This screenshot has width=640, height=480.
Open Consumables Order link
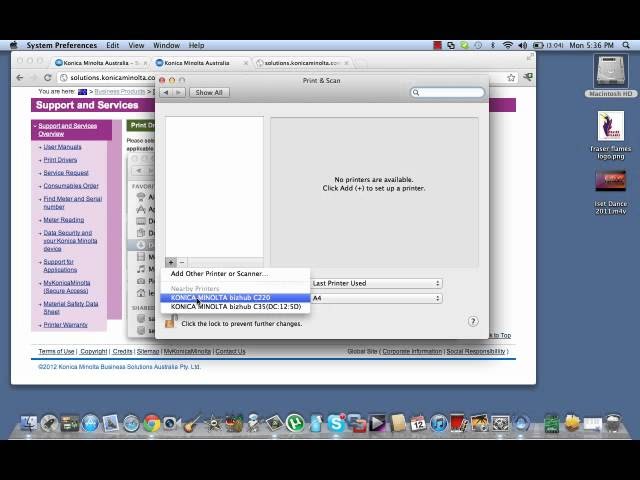[71, 186]
